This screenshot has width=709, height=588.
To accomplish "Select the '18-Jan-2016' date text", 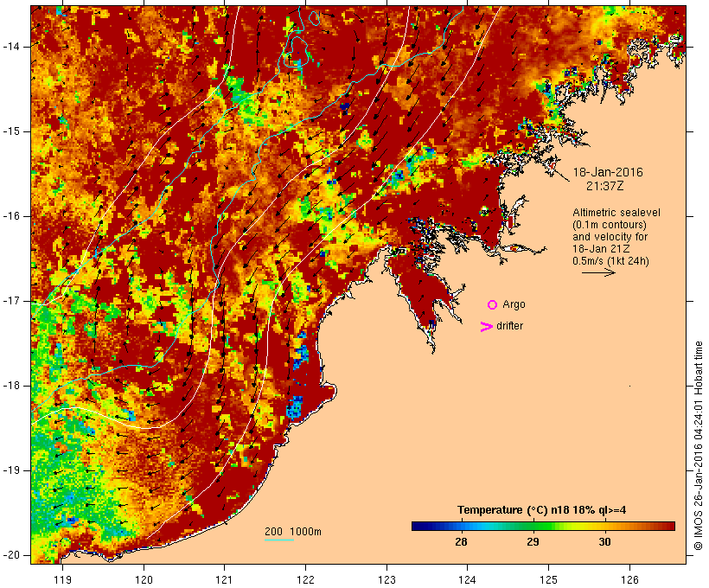I will (608, 172).
